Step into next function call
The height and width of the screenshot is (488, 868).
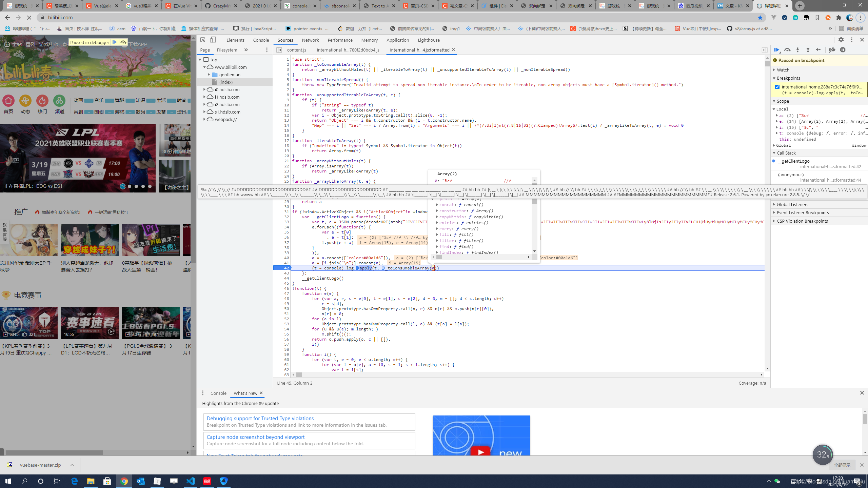tap(798, 50)
